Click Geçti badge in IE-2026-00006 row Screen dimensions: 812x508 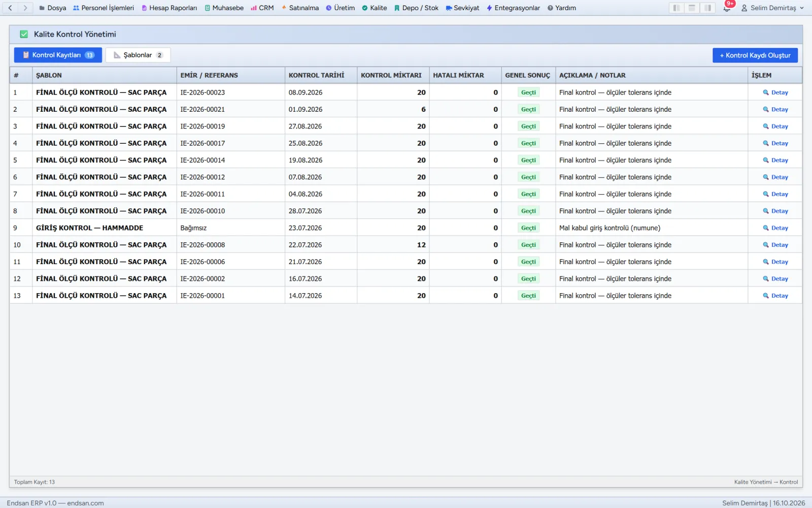tap(528, 262)
